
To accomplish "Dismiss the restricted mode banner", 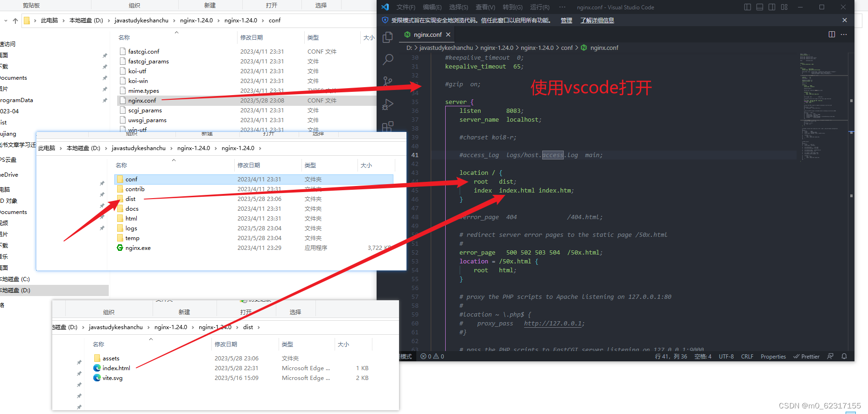I will click(844, 20).
